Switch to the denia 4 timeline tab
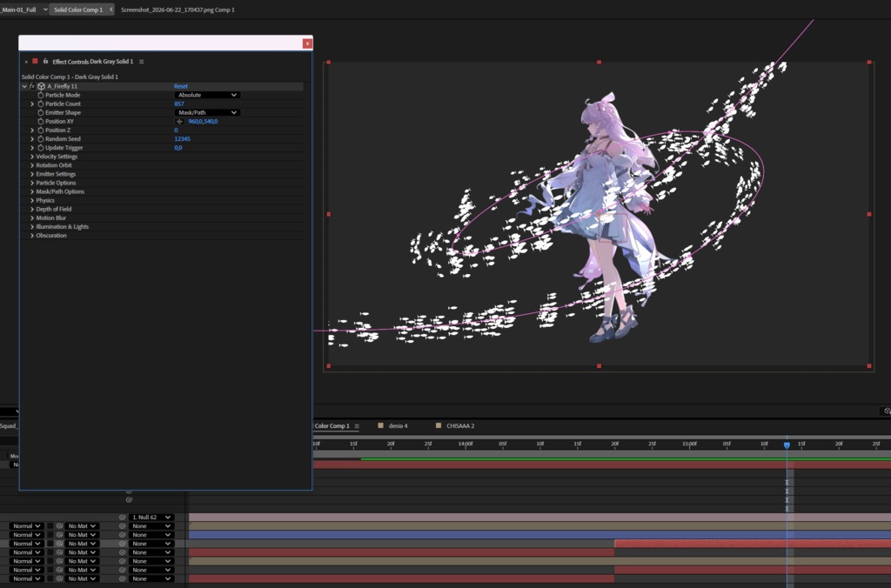 tap(399, 426)
